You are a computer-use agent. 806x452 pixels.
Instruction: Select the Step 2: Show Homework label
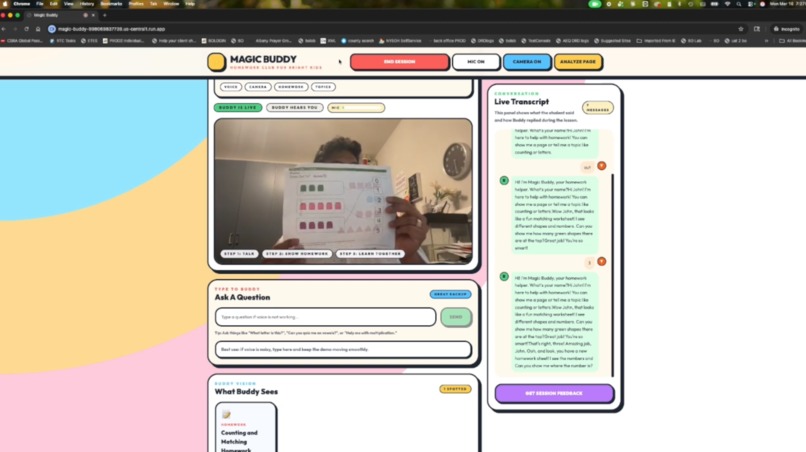tap(297, 254)
